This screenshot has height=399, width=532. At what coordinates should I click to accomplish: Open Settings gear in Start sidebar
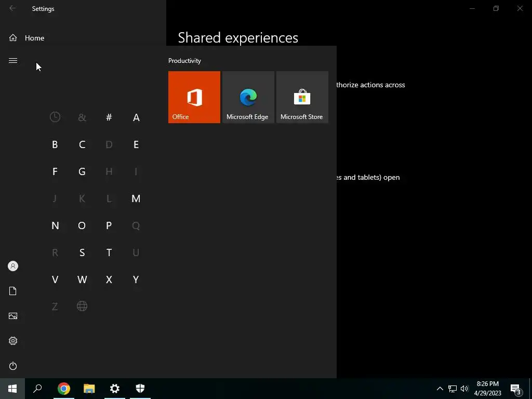pos(13,341)
